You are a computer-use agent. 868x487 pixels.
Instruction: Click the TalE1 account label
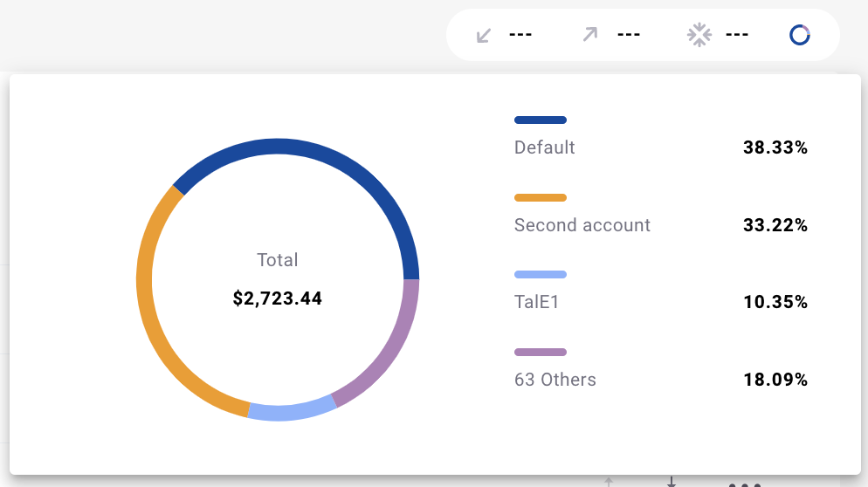536,302
